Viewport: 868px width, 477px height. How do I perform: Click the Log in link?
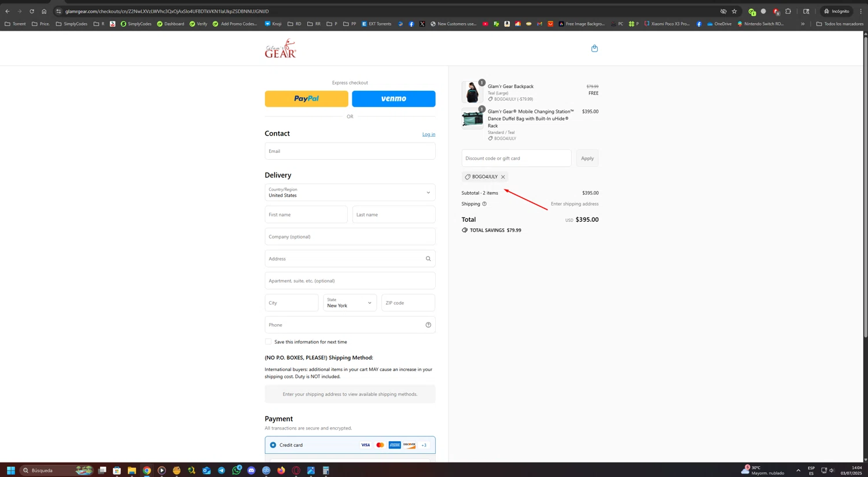(429, 134)
